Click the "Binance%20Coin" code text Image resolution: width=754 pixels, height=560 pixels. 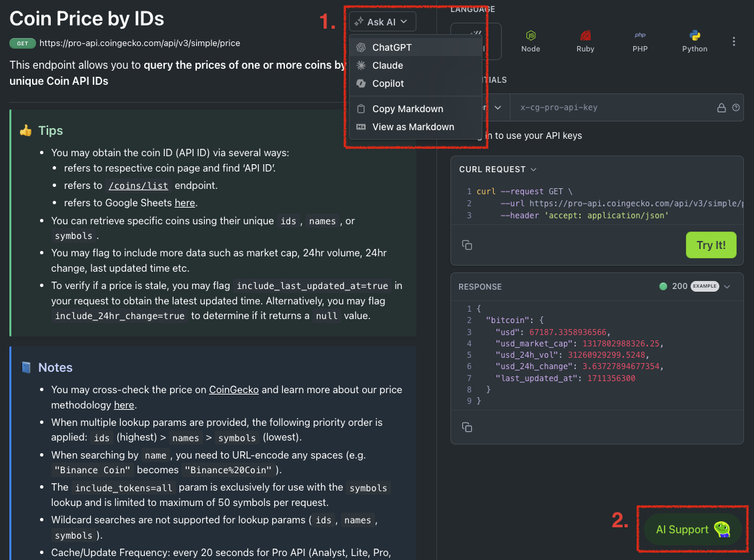pos(228,470)
